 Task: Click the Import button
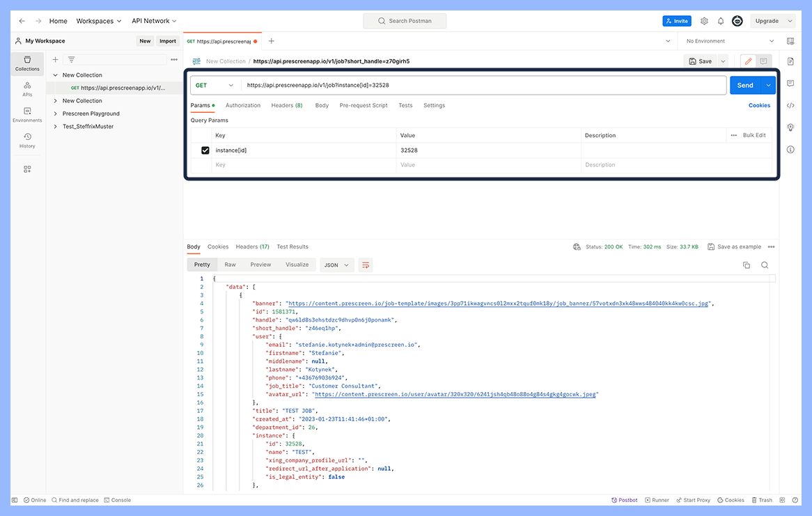(x=168, y=41)
